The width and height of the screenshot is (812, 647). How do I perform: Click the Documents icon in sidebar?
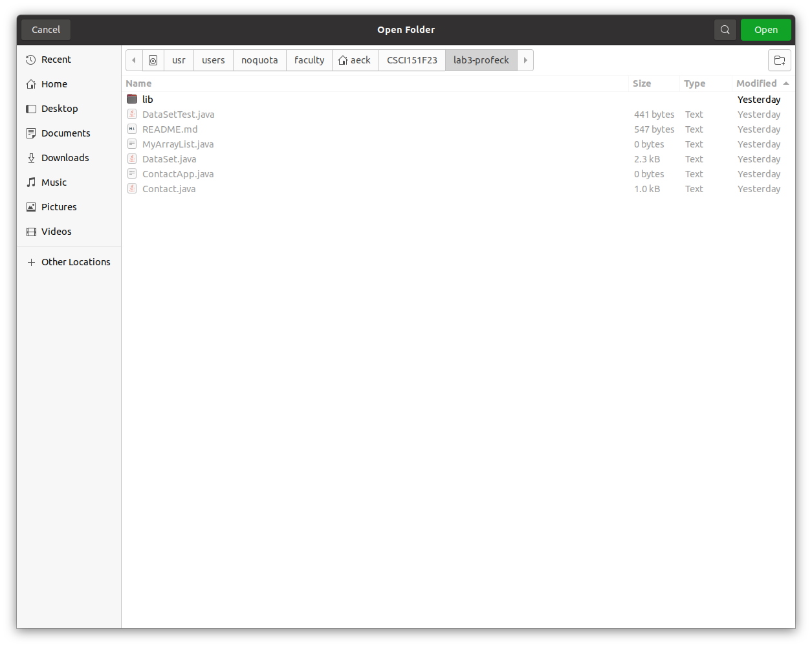(x=31, y=133)
